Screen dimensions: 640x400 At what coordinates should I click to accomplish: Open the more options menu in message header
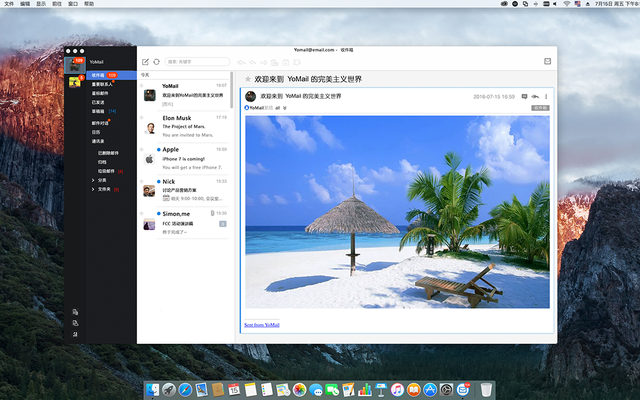(546, 96)
